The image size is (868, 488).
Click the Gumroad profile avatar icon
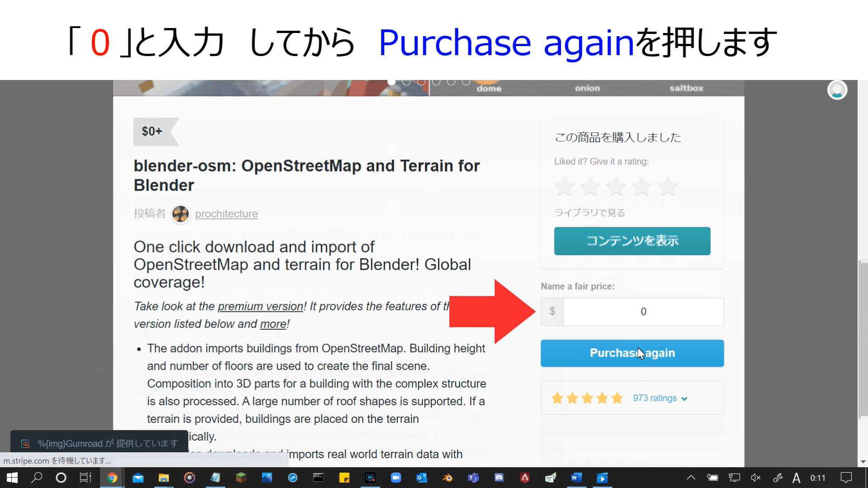click(x=837, y=90)
